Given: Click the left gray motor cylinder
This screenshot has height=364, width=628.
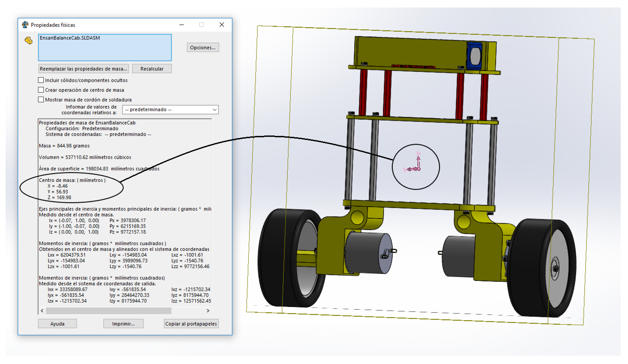Looking at the screenshot, I should tap(369, 253).
